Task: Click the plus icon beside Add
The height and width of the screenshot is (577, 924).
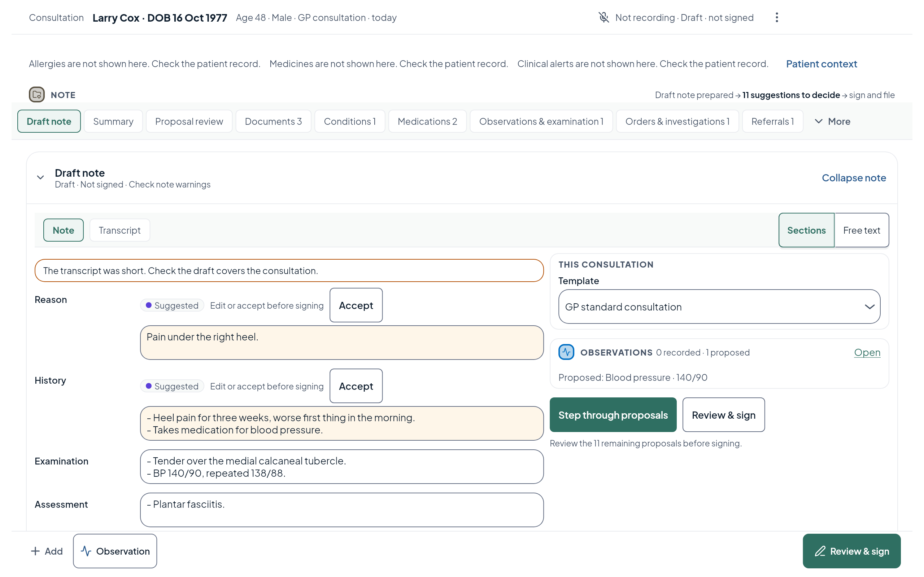Action: (x=35, y=551)
